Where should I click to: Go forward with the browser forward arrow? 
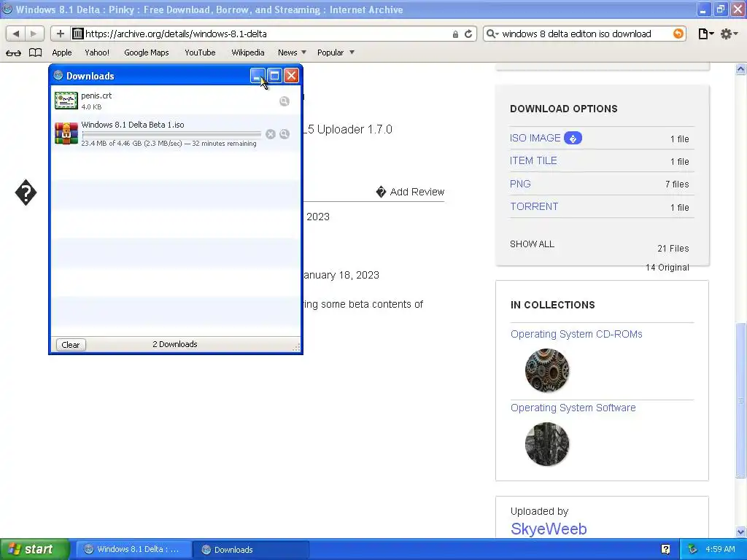[x=34, y=34]
